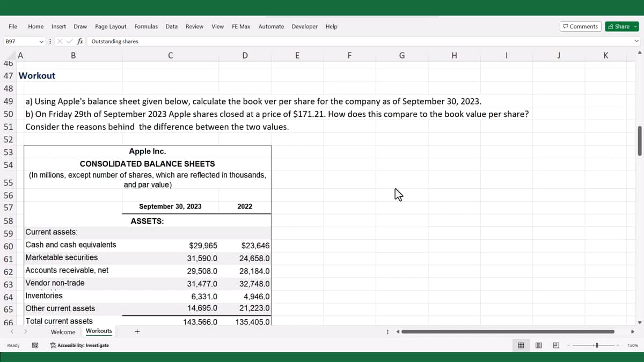
Task: Open the View ribbon tab
Action: [218, 26]
